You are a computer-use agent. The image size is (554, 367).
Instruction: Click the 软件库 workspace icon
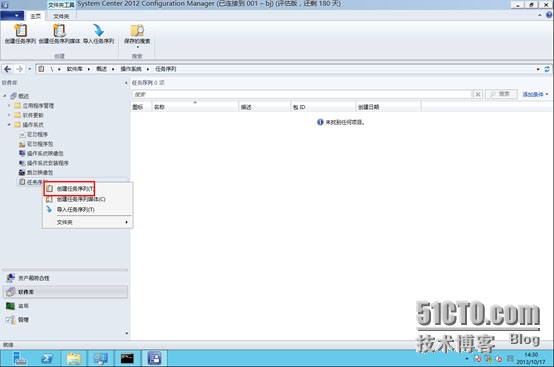pyautogui.click(x=11, y=292)
